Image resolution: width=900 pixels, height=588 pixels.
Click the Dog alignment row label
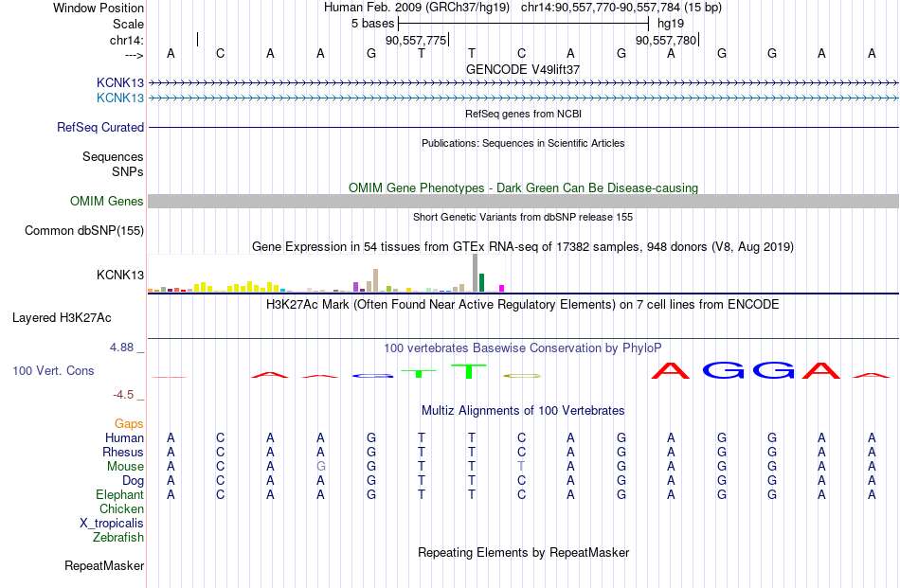[133, 480]
